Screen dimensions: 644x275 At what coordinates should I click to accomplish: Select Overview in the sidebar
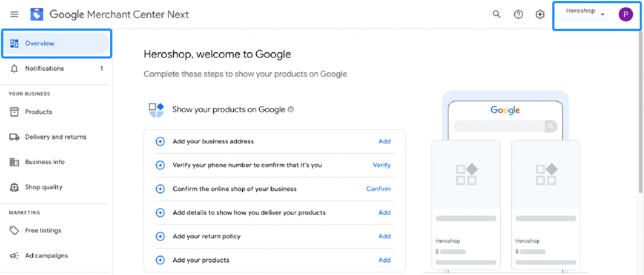[40, 43]
